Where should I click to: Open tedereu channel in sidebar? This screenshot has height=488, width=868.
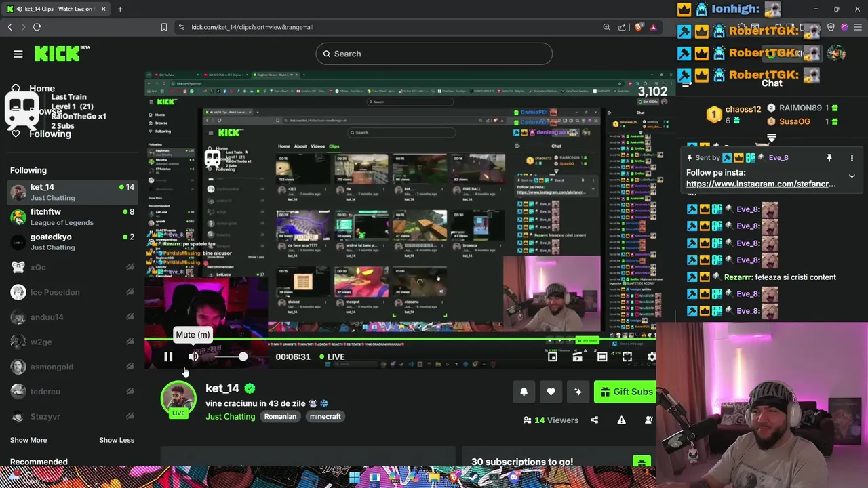click(x=71, y=392)
